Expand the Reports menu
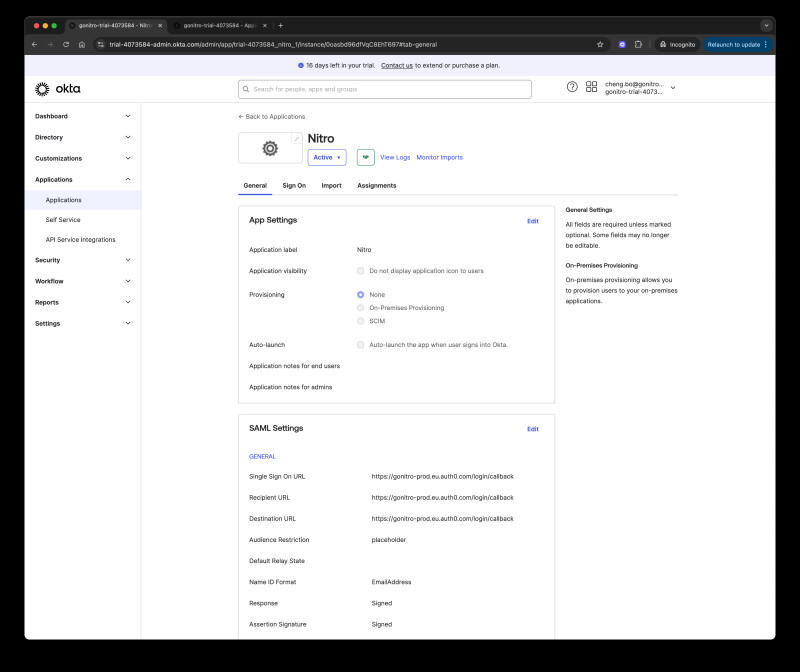The width and height of the screenshot is (800, 672). point(83,302)
